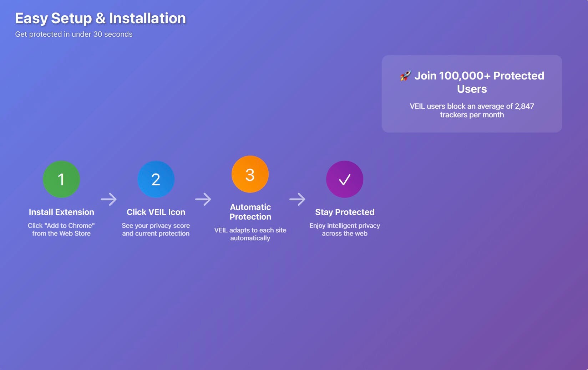Click "Enjoy intelligent privacy across the web" text
Viewport: 588px width, 370px height.
(345, 230)
